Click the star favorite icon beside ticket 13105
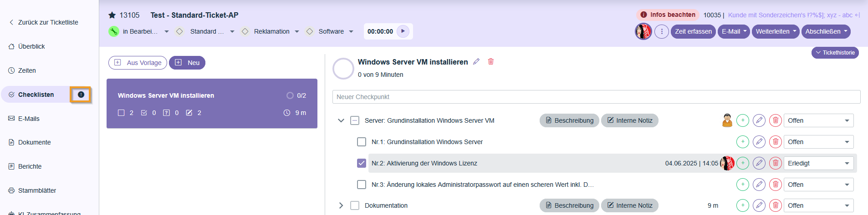Viewport: 868px width, 215px height. [x=112, y=15]
